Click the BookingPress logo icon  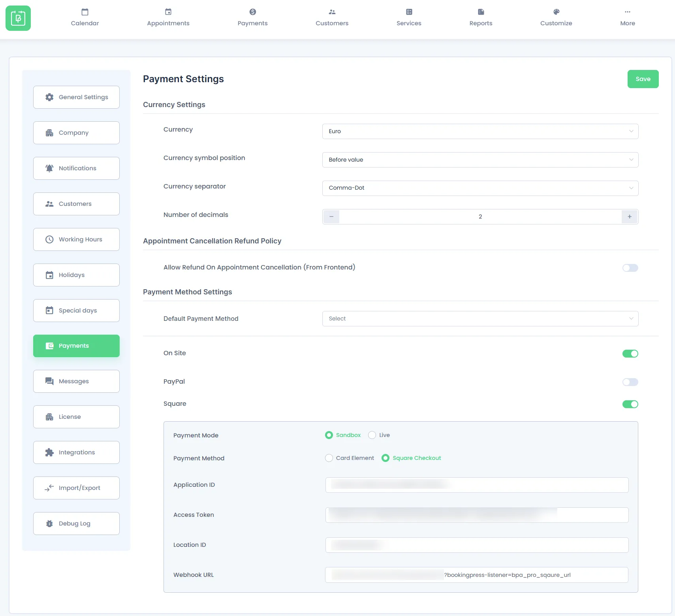pos(18,18)
